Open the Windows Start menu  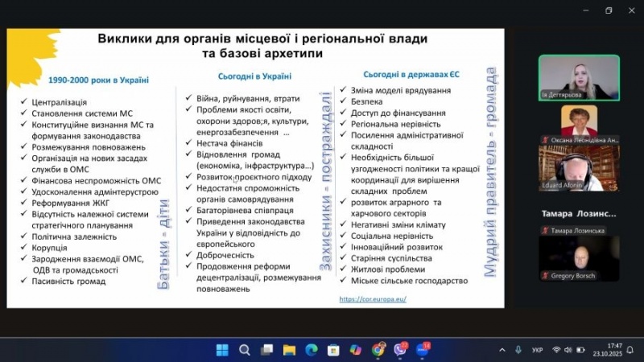click(x=223, y=350)
